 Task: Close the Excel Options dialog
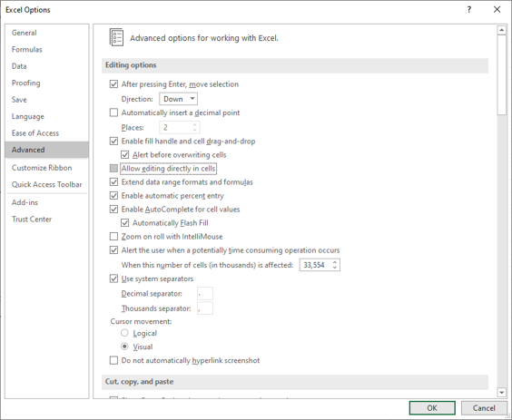point(497,9)
